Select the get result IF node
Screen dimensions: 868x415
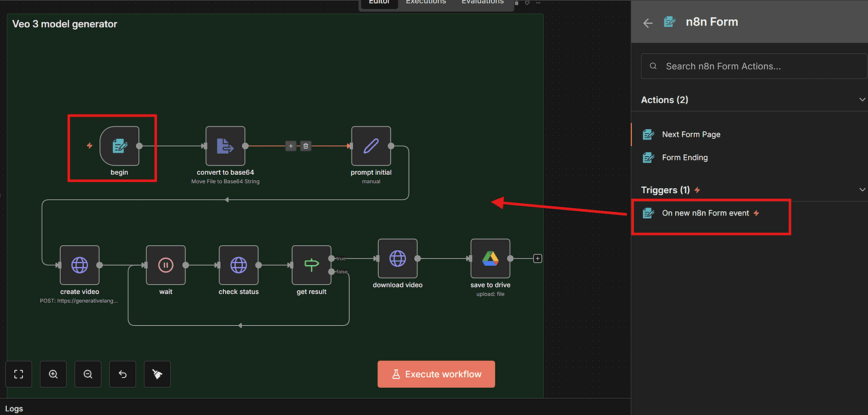click(311, 265)
